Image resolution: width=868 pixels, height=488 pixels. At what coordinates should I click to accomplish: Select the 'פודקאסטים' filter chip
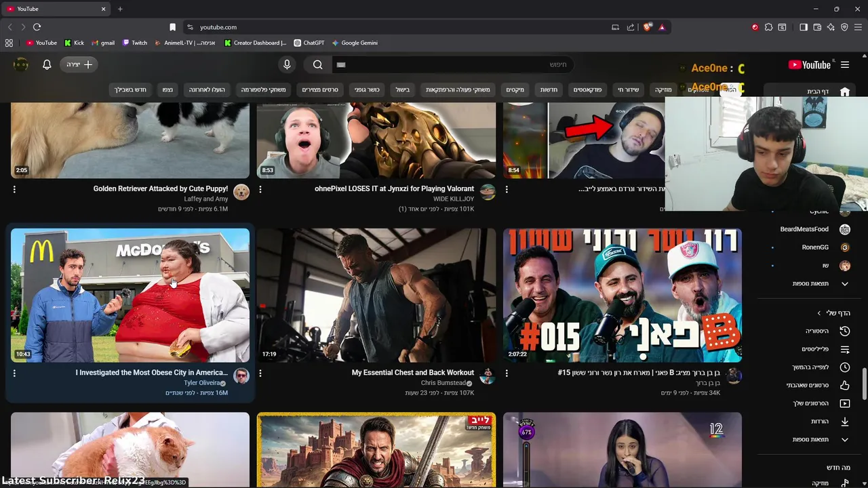click(x=589, y=89)
